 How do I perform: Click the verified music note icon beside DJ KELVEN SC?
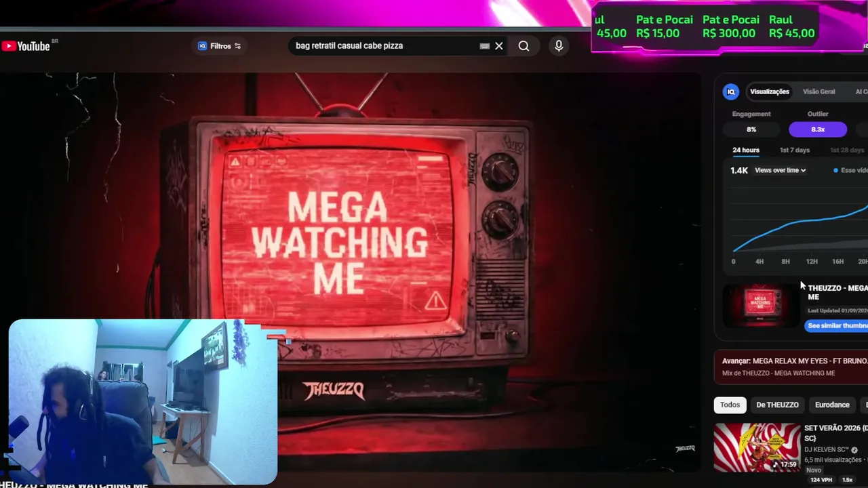coord(854,450)
